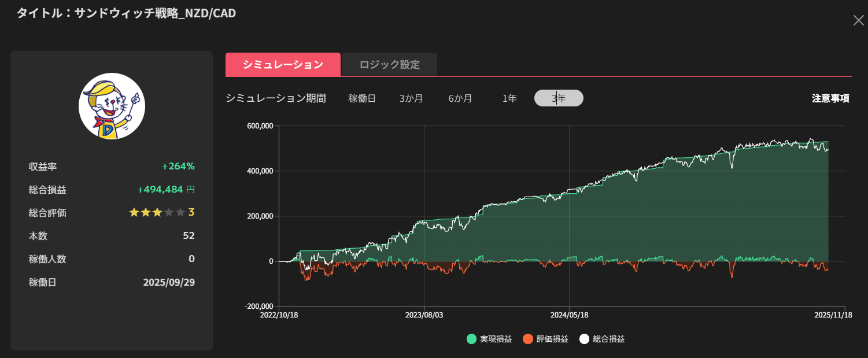
Task: Choose the 6か月 simulation period
Action: point(460,98)
